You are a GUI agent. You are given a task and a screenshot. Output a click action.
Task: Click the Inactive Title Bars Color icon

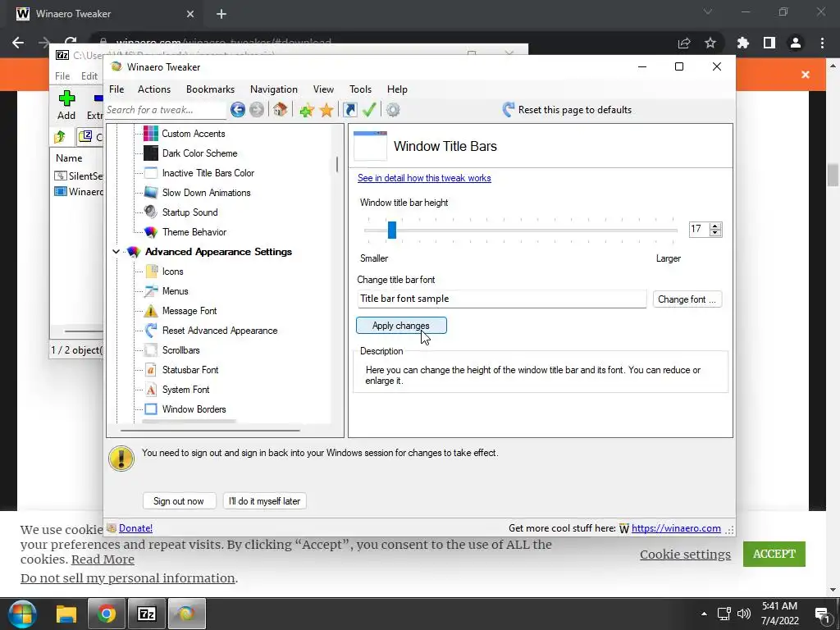[151, 173]
